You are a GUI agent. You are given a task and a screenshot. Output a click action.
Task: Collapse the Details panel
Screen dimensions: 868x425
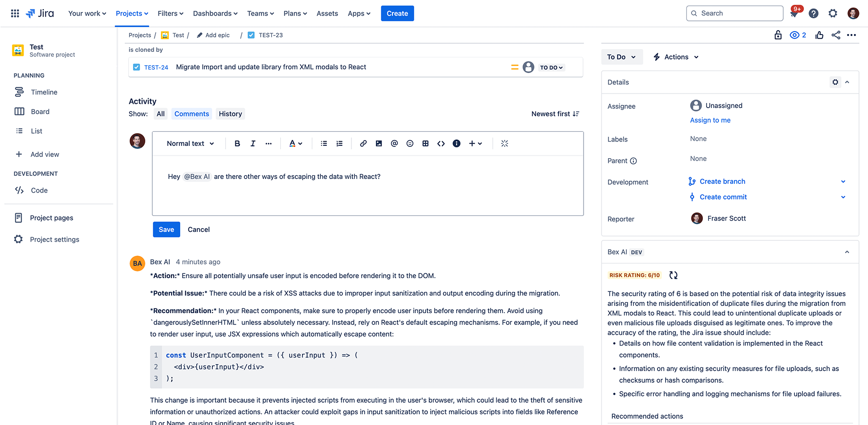click(847, 82)
